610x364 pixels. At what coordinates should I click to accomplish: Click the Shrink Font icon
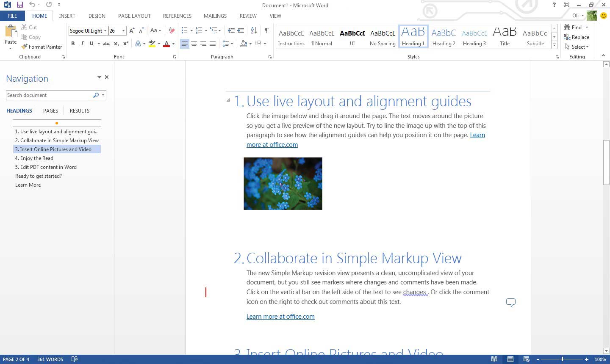tap(141, 30)
